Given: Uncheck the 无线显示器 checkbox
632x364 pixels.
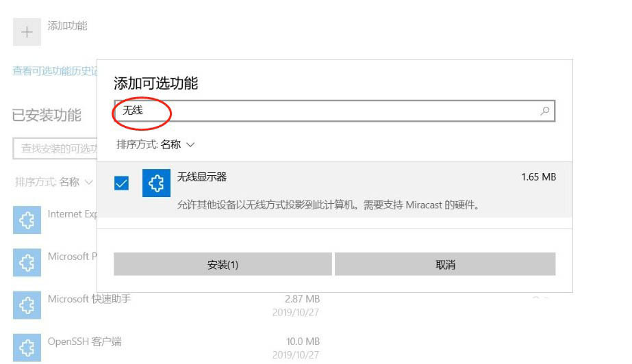Looking at the screenshot, I should [x=121, y=183].
